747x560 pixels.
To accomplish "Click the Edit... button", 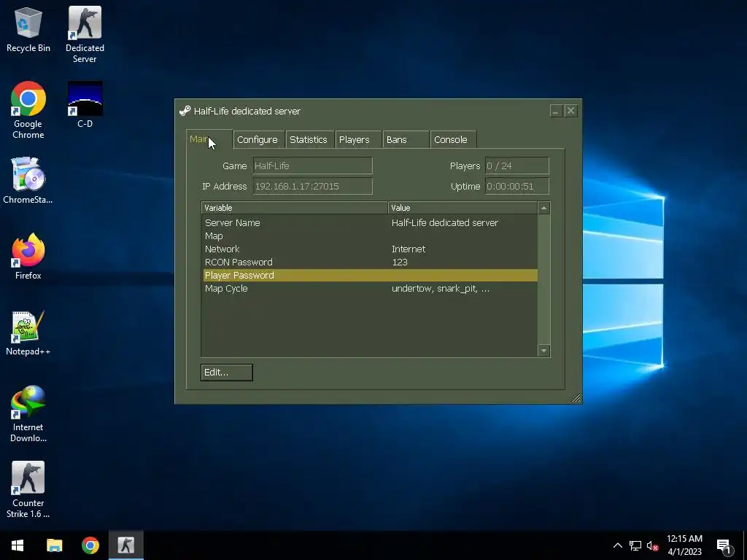I will (x=227, y=373).
